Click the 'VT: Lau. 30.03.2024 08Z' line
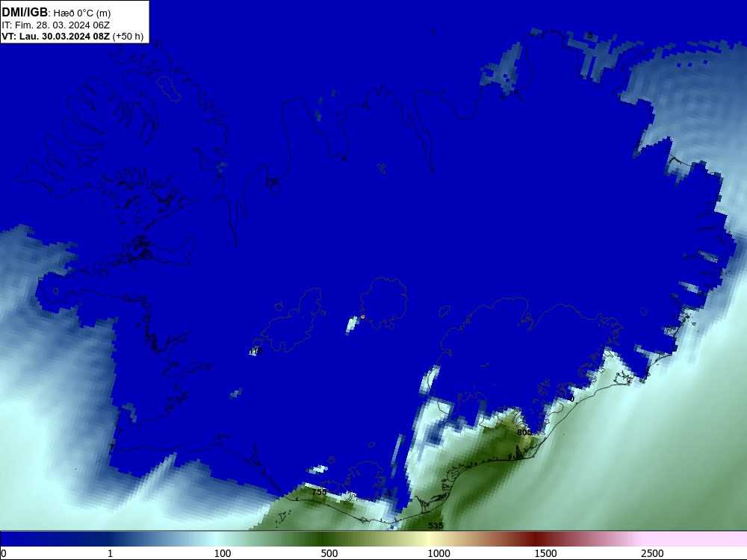The height and width of the screenshot is (560, 747). [x=56, y=37]
